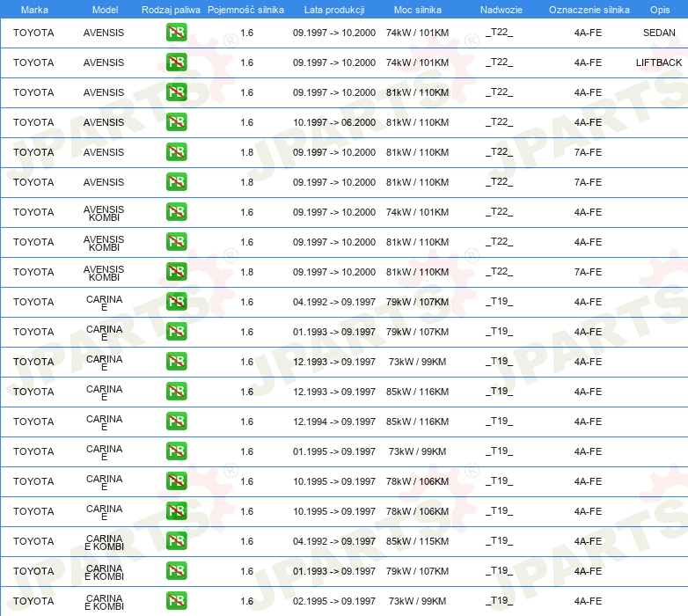The width and height of the screenshot is (688, 616).
Task: Click the LIFTBACK description cell
Action: (x=659, y=62)
